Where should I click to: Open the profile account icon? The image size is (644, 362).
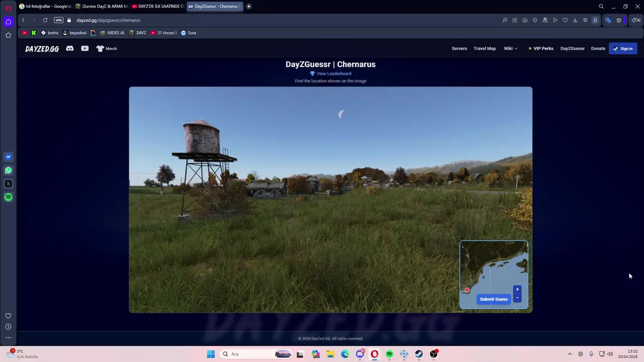595,20
